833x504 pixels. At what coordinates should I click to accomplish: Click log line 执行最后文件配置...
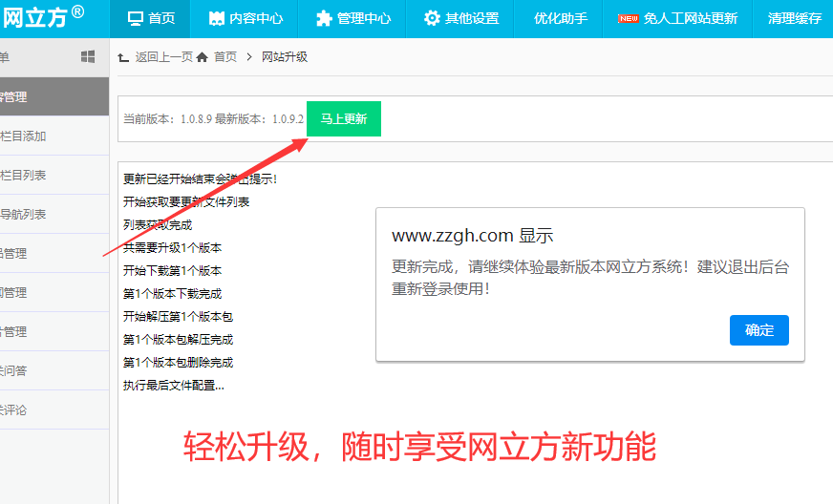click(174, 386)
